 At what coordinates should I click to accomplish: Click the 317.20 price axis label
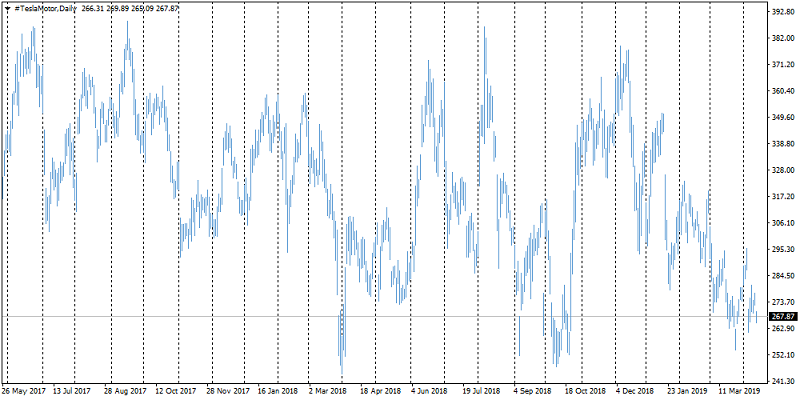[784, 196]
